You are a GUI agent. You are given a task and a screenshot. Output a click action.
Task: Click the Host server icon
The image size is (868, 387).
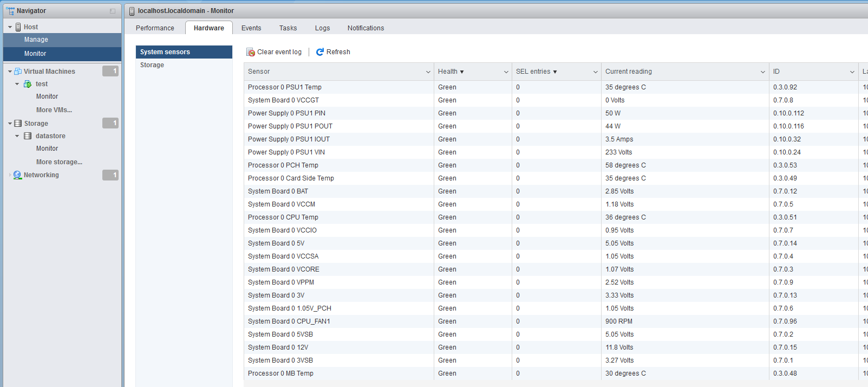(x=18, y=27)
